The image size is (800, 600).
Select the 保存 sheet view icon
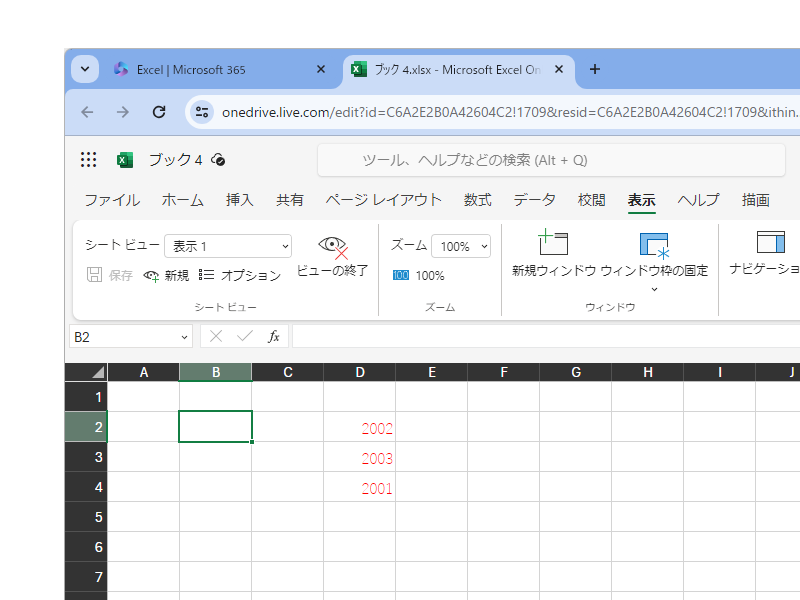(x=93, y=276)
